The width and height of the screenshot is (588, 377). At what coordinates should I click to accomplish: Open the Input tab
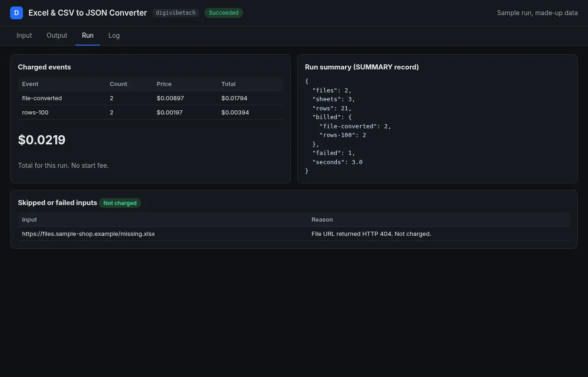pyautogui.click(x=24, y=35)
